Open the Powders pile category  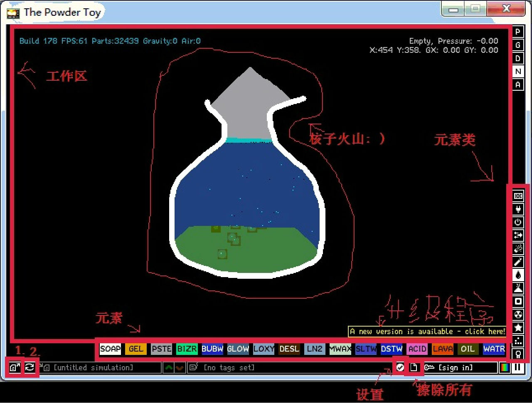tap(518, 288)
